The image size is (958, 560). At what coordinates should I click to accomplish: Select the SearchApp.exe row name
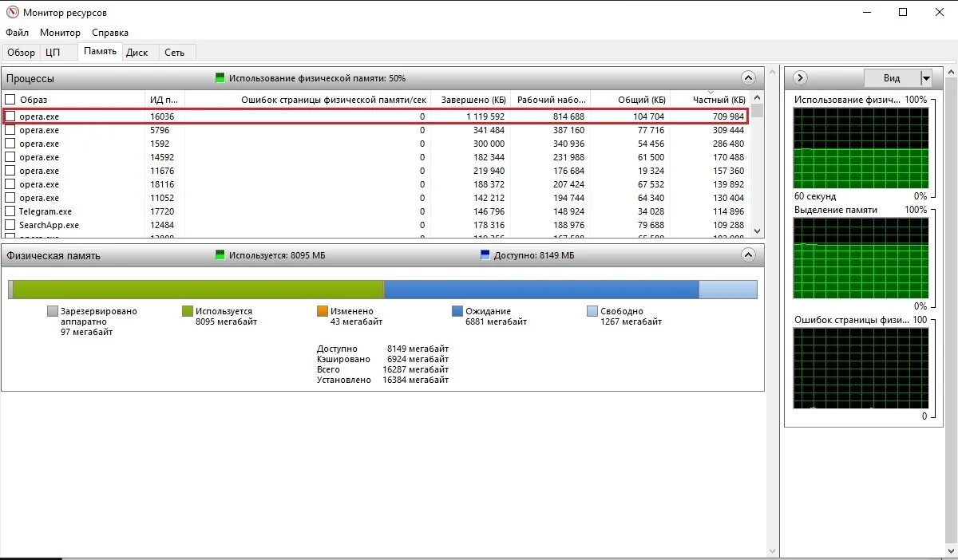click(x=49, y=225)
